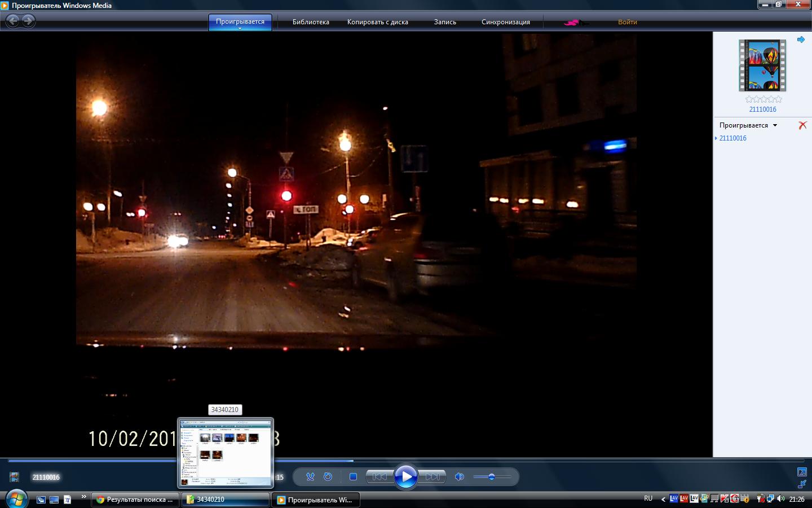This screenshot has width=812, height=508.
Task: Skip to the previous track
Action: pyautogui.click(x=379, y=477)
